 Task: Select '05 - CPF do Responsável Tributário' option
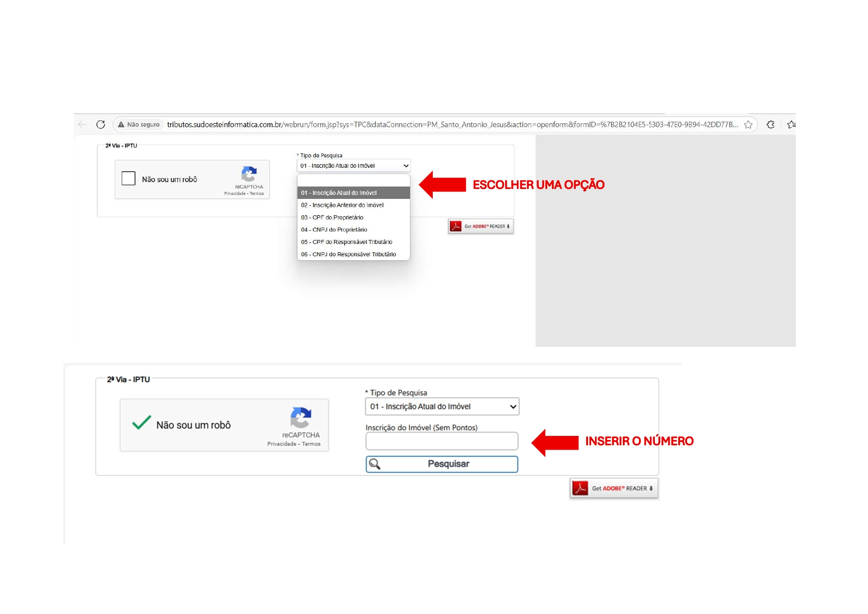click(x=354, y=242)
